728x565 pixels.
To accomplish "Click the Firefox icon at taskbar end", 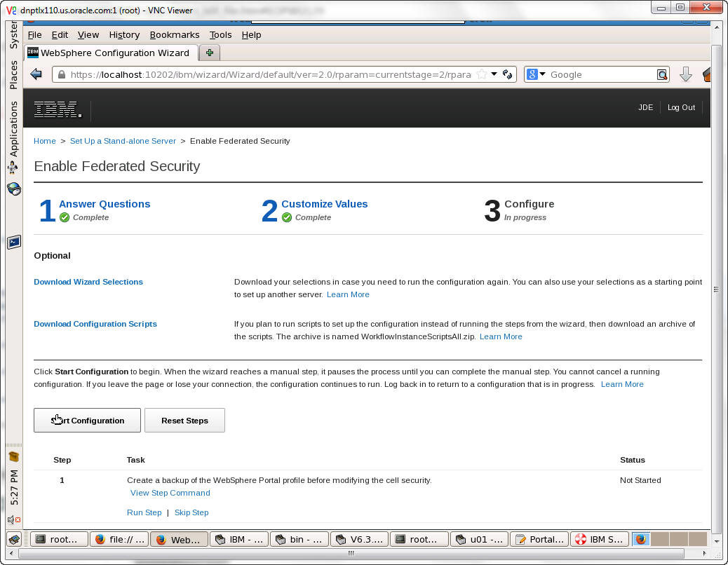I will [641, 540].
